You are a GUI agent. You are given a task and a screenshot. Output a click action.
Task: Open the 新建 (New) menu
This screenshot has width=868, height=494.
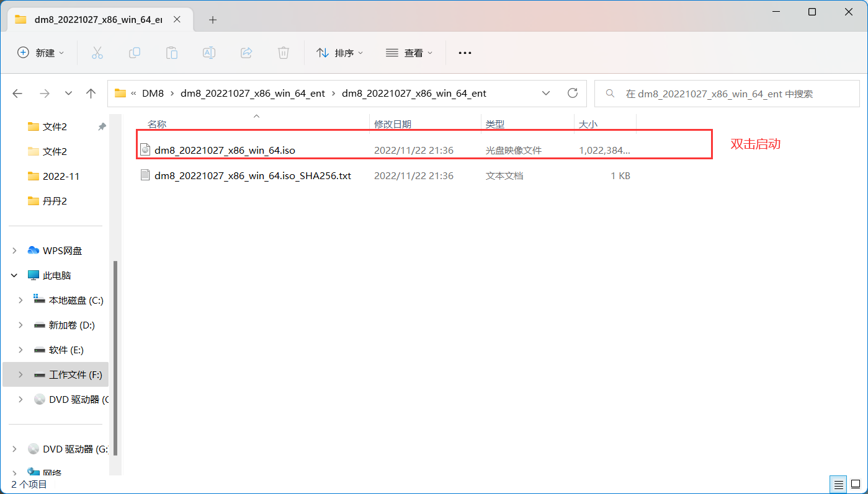(x=41, y=53)
